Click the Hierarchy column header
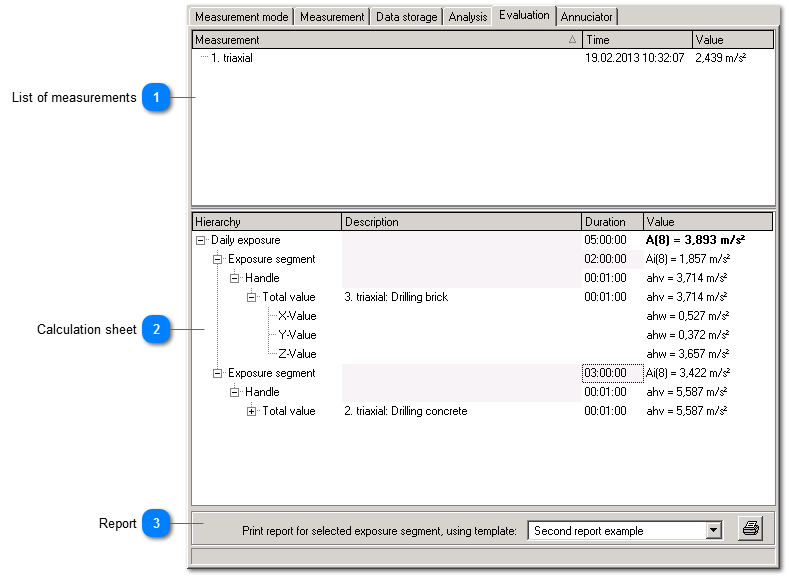Screen dimensions: 789x578 pyautogui.click(x=266, y=222)
